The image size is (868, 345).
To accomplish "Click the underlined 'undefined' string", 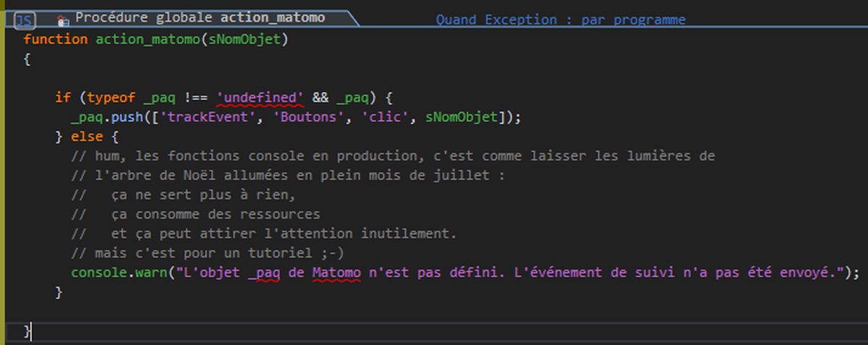I will tap(260, 98).
